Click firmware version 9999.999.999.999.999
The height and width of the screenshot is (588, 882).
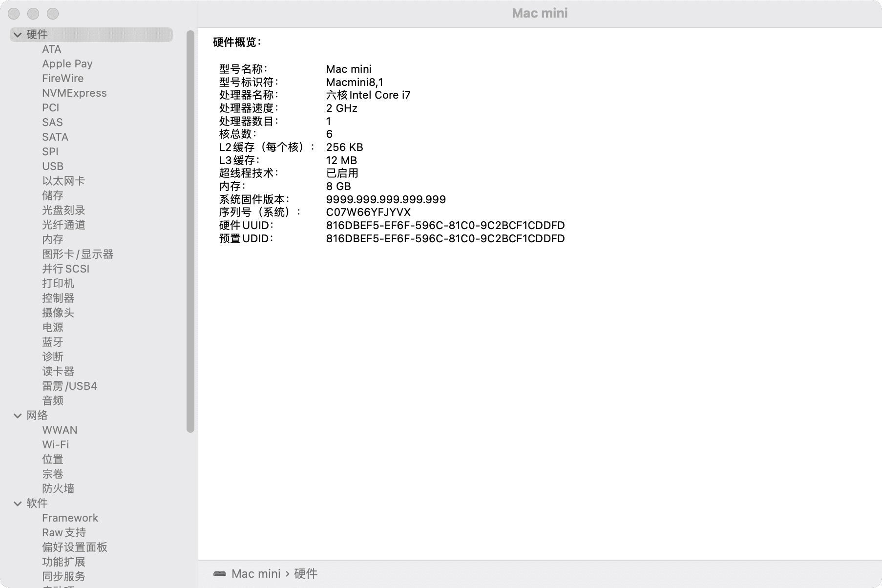pos(386,200)
